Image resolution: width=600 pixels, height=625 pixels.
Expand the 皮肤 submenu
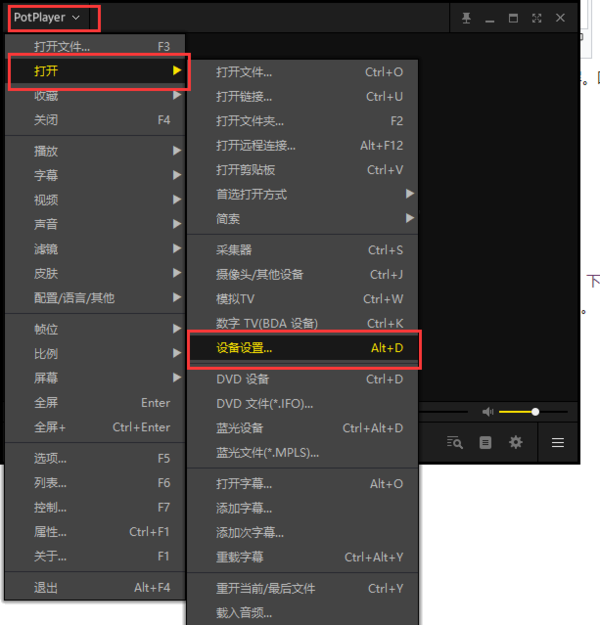click(95, 273)
